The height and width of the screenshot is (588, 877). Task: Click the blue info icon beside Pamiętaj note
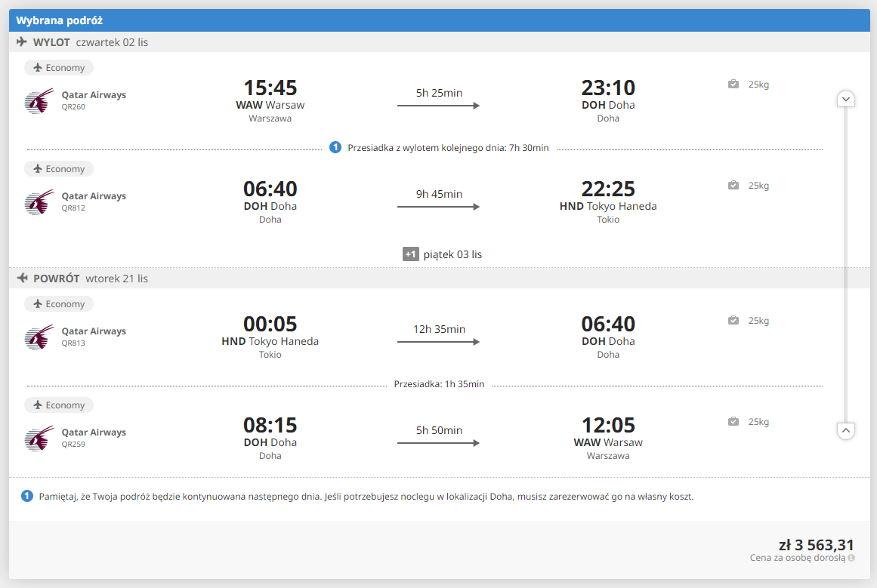pos(27,497)
